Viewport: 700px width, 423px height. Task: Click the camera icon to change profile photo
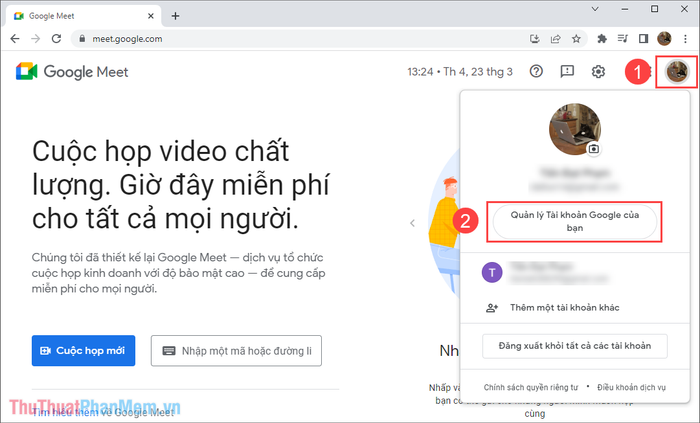pos(593,149)
